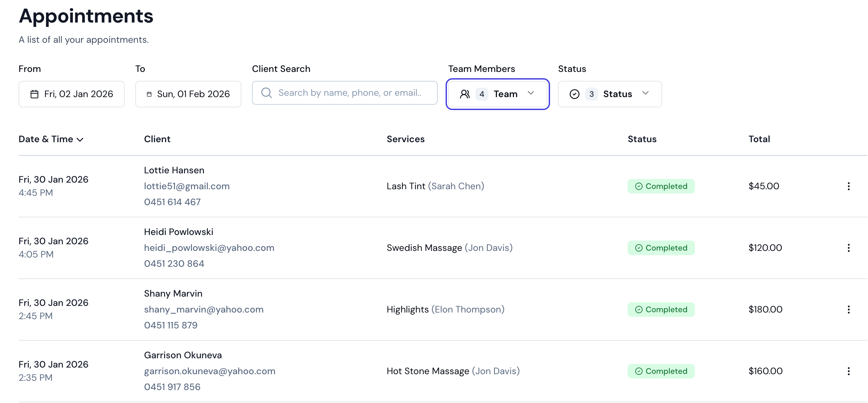Open row actions for Heidi Powlowski
Viewport: 868px width, 403px height.
(849, 248)
